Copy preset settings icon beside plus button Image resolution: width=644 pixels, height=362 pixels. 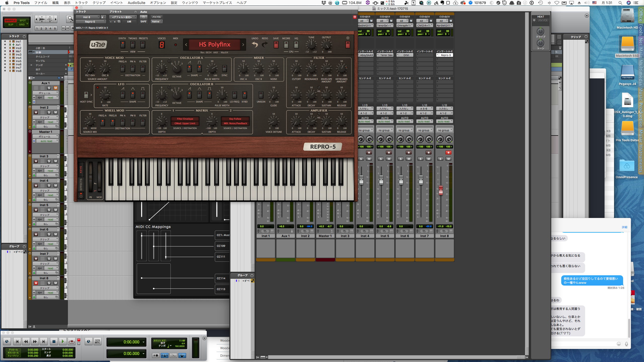pyautogui.click(x=119, y=22)
